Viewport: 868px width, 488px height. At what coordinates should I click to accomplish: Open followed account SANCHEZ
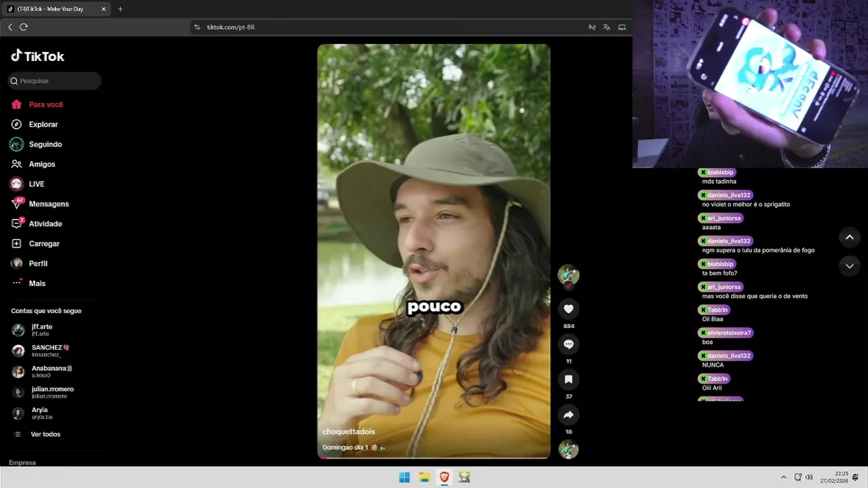tap(41, 350)
